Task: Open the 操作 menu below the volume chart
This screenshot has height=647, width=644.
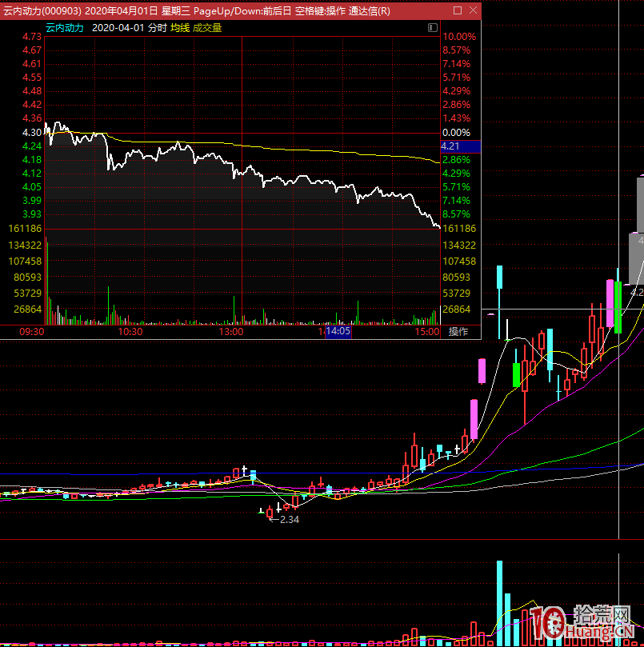Action: point(458,331)
